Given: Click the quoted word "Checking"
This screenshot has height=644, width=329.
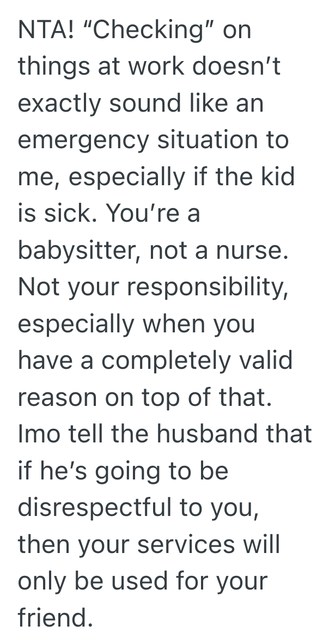Looking at the screenshot, I should pos(144,28).
